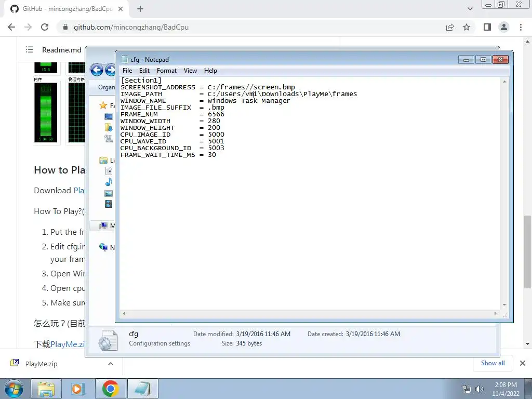Click the Chrome back navigation arrow
The width and height of the screenshot is (532, 399).
[x=11, y=27]
